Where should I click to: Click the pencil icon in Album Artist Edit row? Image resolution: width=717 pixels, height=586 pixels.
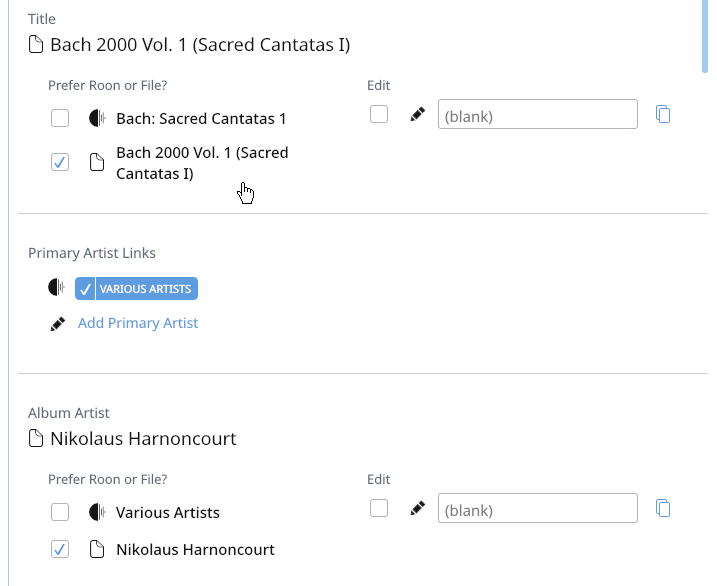click(417, 508)
